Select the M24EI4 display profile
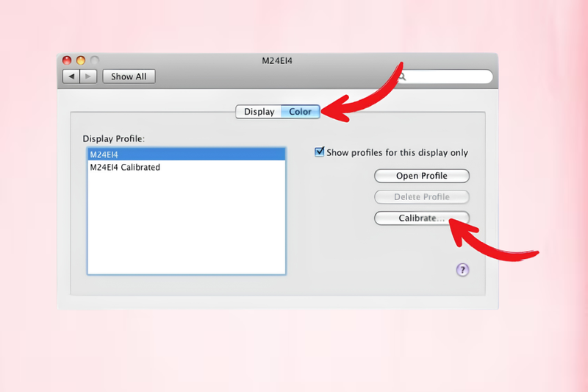Screen dimensions: 588x392 (x=187, y=154)
